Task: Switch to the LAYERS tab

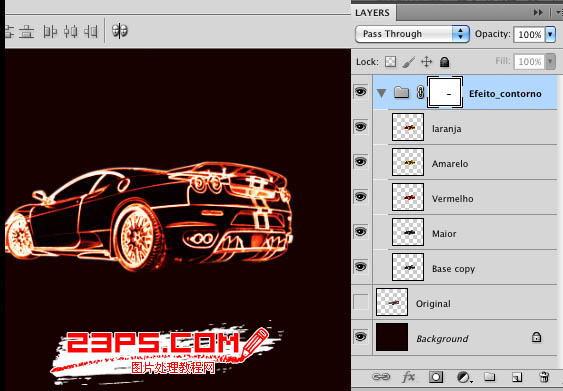Action: point(372,13)
